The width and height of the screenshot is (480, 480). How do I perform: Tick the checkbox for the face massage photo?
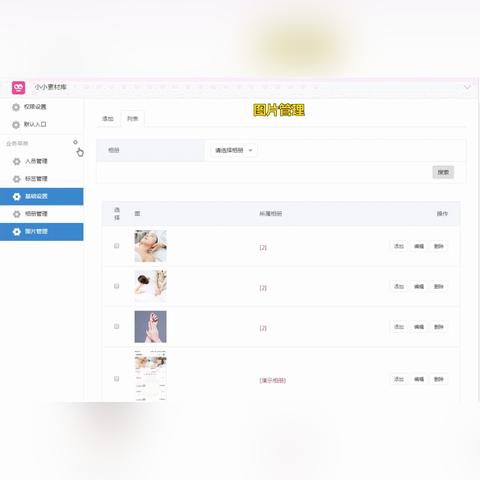(116, 246)
